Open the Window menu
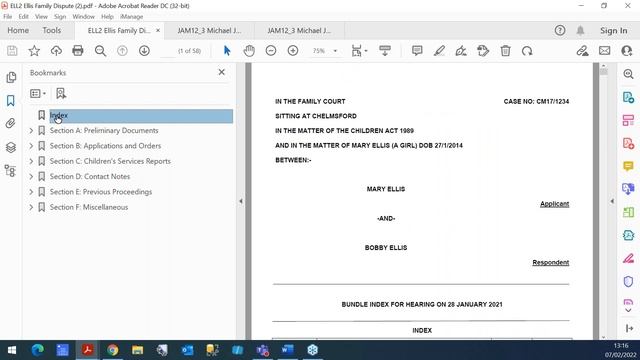 pos(83,17)
